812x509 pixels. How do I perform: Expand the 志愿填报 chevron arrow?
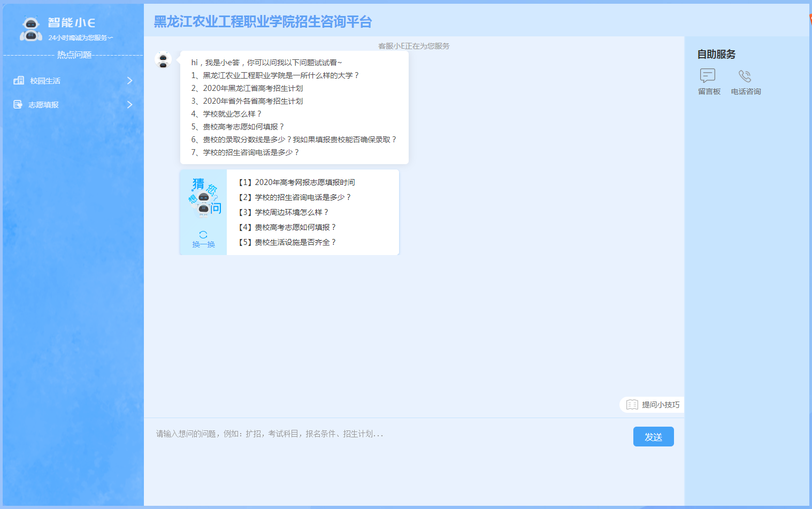click(x=129, y=104)
